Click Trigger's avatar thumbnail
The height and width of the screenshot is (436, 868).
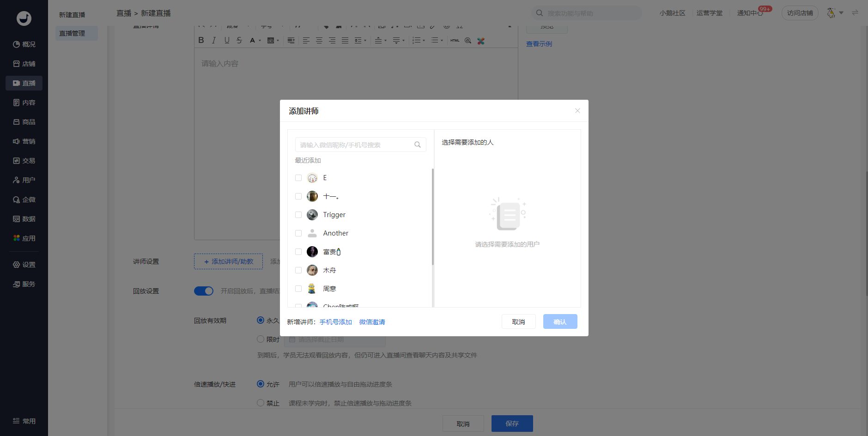(x=312, y=215)
